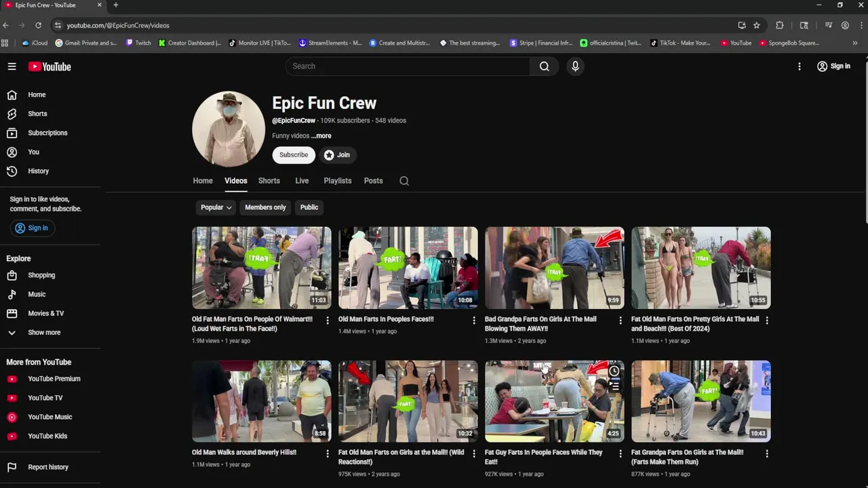Open 'Bad Grandpa Farts On Girls' title

click(x=540, y=324)
